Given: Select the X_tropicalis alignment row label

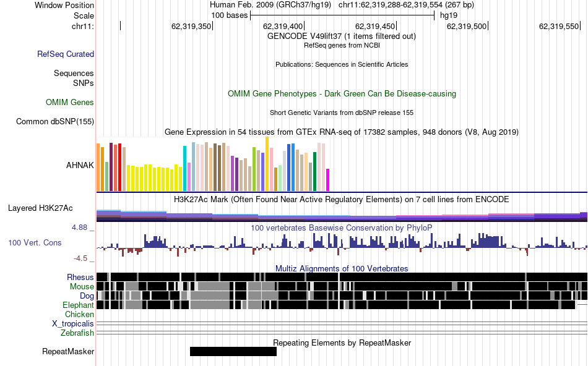Looking at the screenshot, I should [x=73, y=324].
